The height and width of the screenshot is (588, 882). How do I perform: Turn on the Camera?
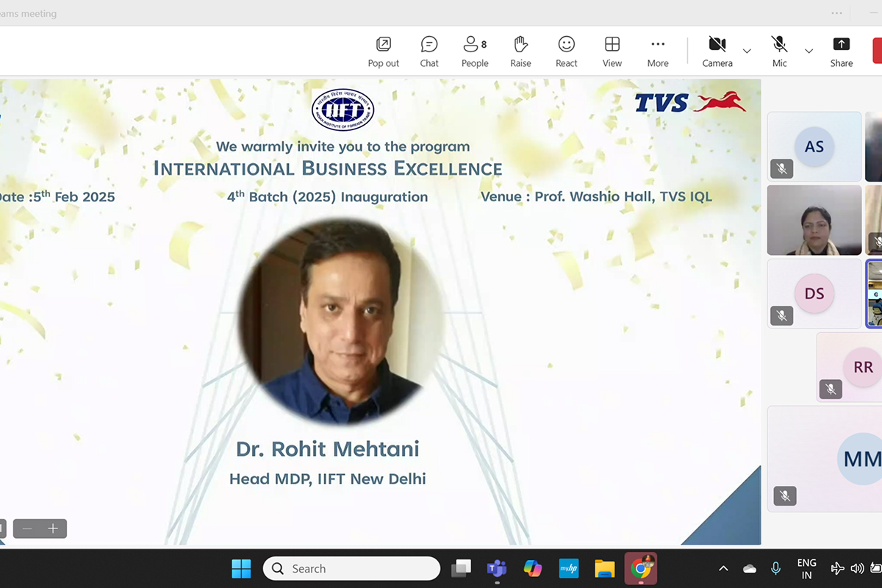(717, 51)
